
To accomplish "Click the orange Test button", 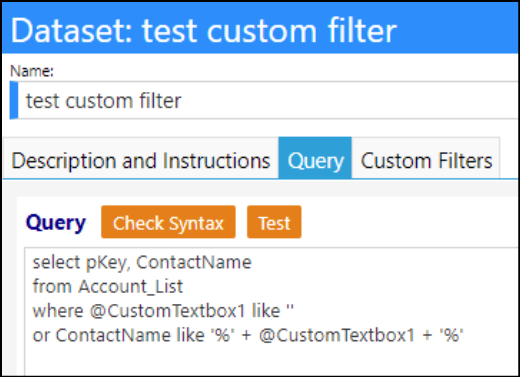I will click(274, 222).
